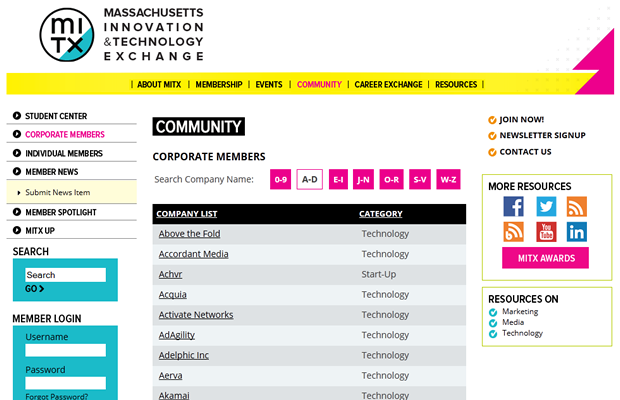
Task: Open the Accordant Media company link
Action: pyautogui.click(x=193, y=254)
